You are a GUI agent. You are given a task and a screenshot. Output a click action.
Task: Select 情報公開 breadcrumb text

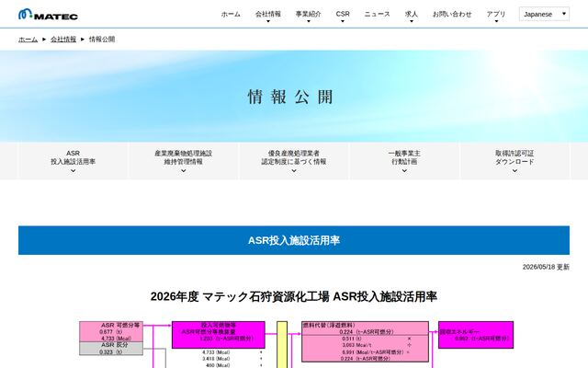click(102, 39)
